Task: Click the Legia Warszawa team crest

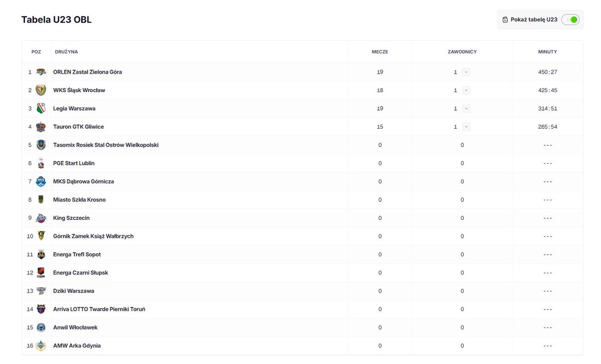Action: pyautogui.click(x=41, y=109)
